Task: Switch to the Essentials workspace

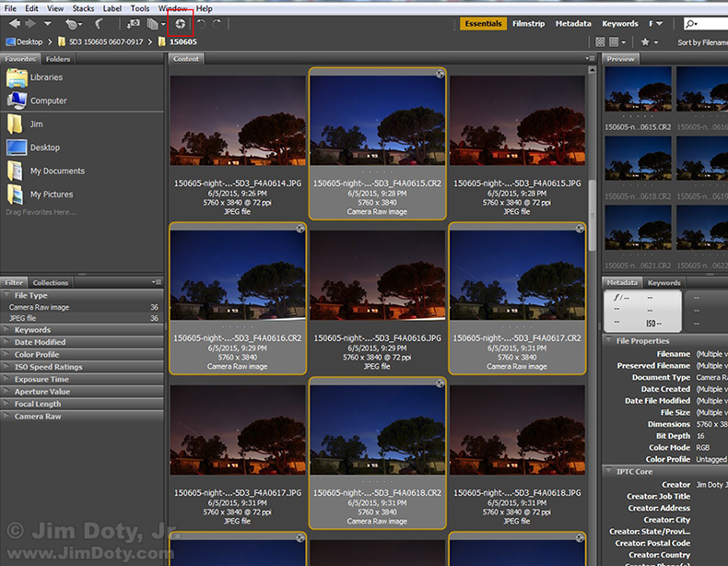Action: point(483,24)
